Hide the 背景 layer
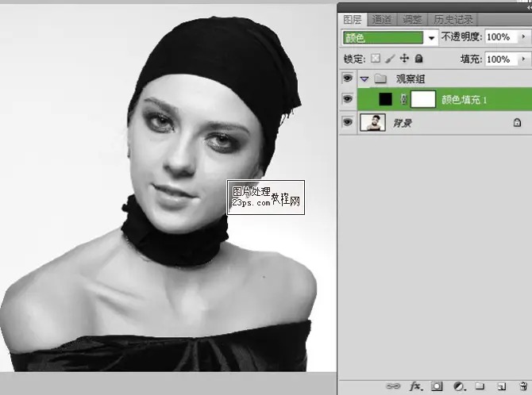532x395 pixels. (x=347, y=122)
